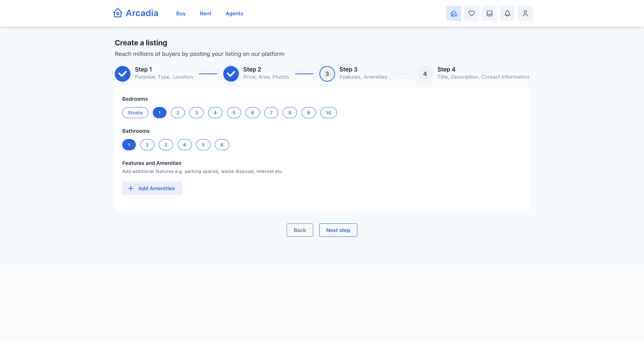Click Step 2 checkmark circle
This screenshot has height=342, width=644.
[231, 74]
